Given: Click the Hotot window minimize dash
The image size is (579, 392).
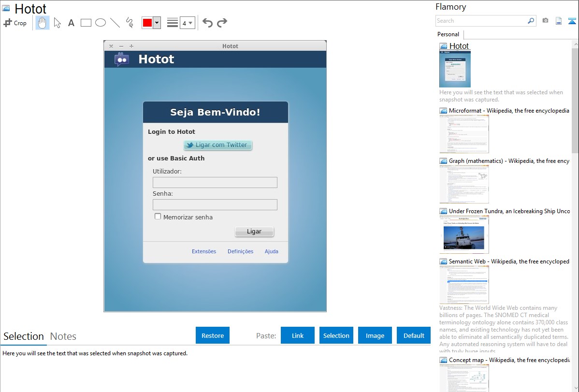Looking at the screenshot, I should pos(121,46).
